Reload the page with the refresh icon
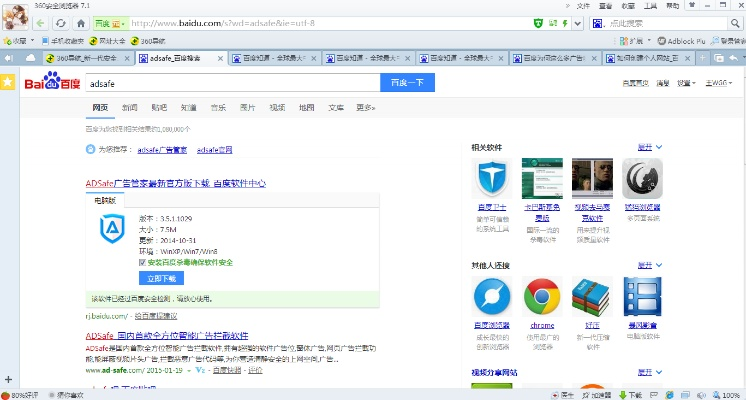This screenshot has height=400, width=746. (60, 23)
